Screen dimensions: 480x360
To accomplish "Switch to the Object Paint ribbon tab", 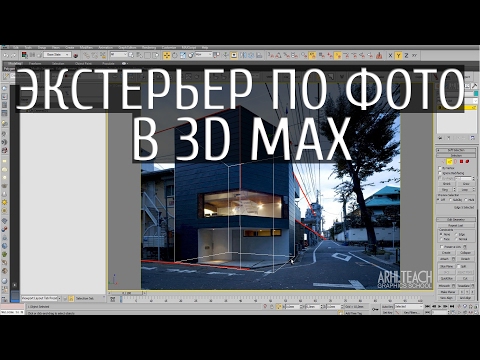I will pyautogui.click(x=83, y=63).
